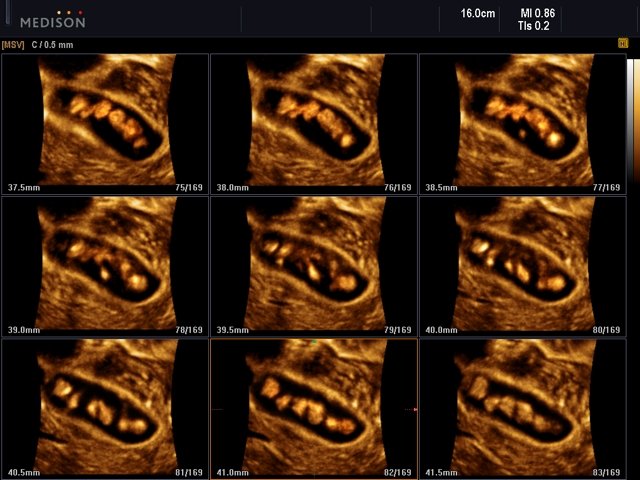Click the C / 0.5 mm slice interval label
This screenshot has width=640, height=480.
[x=52, y=45]
